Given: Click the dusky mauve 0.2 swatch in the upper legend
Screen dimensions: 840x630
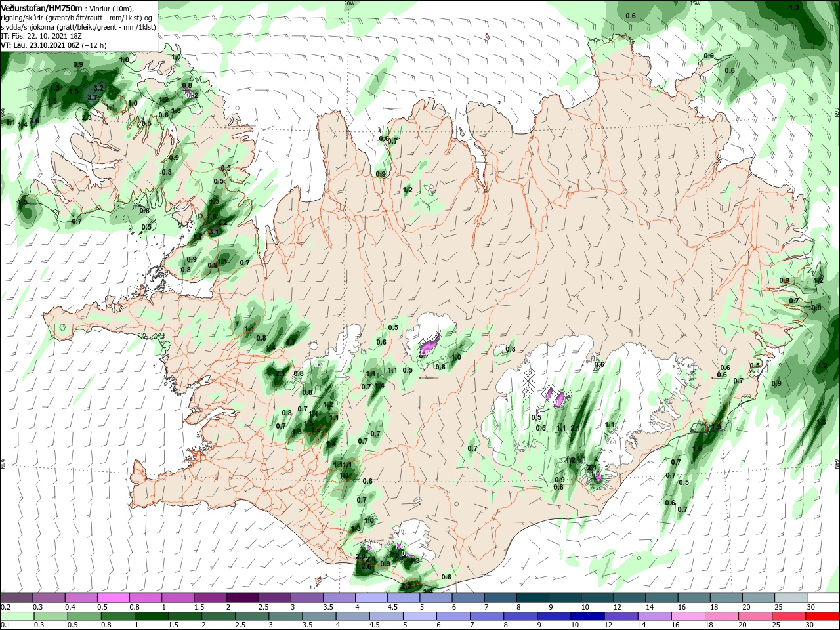Looking at the screenshot, I should [16, 598].
